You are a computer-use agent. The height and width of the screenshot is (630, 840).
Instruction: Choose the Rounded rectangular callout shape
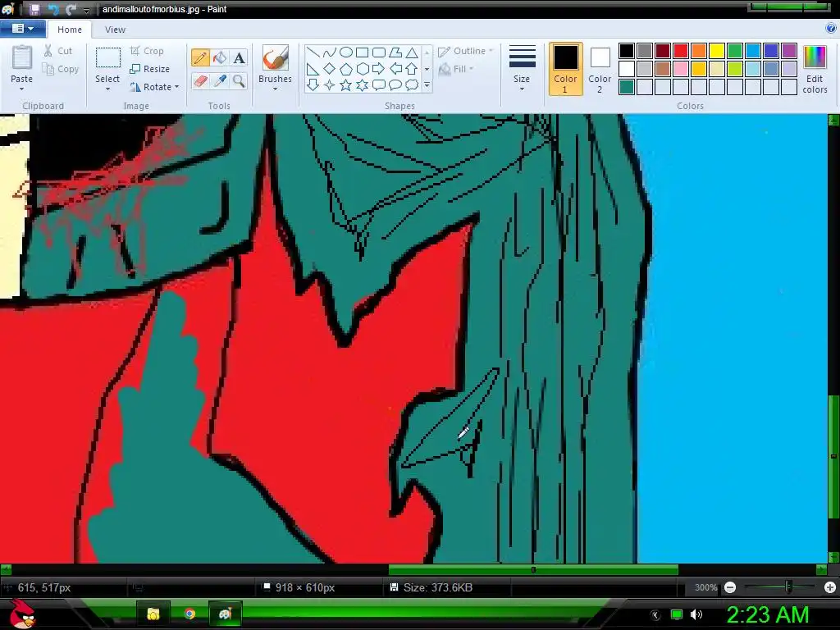click(x=379, y=84)
